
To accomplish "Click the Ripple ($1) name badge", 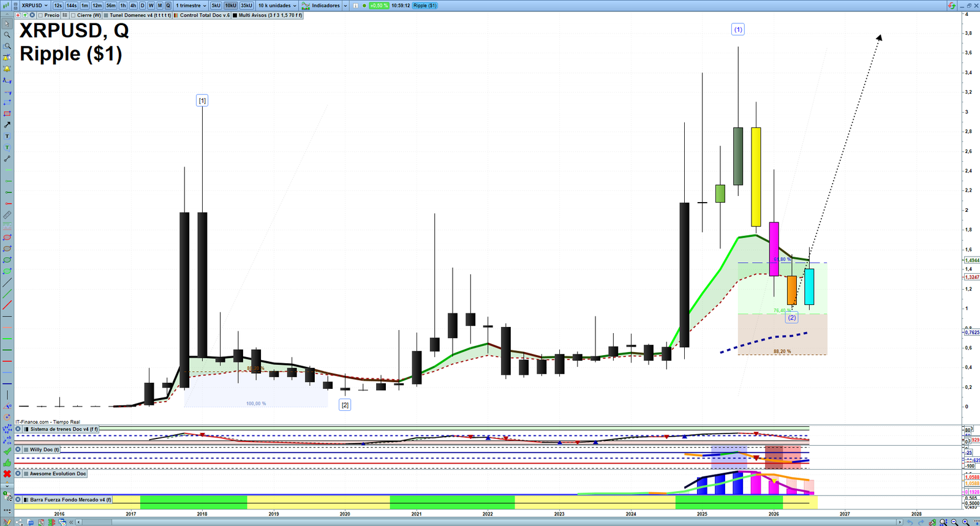I will coord(424,6).
